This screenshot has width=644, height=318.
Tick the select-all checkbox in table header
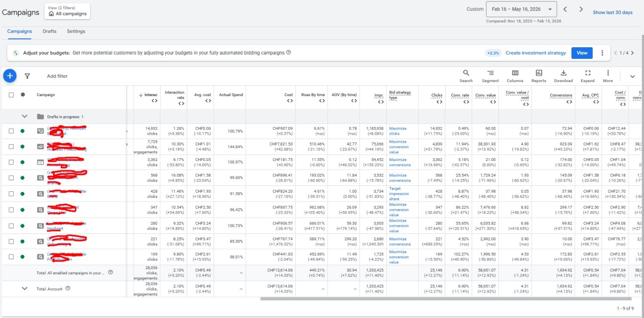tap(12, 95)
